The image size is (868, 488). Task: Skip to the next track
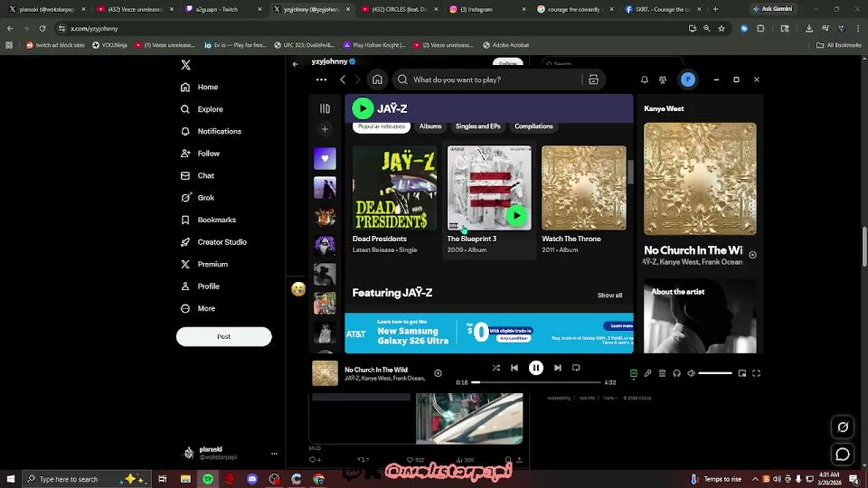coord(557,367)
